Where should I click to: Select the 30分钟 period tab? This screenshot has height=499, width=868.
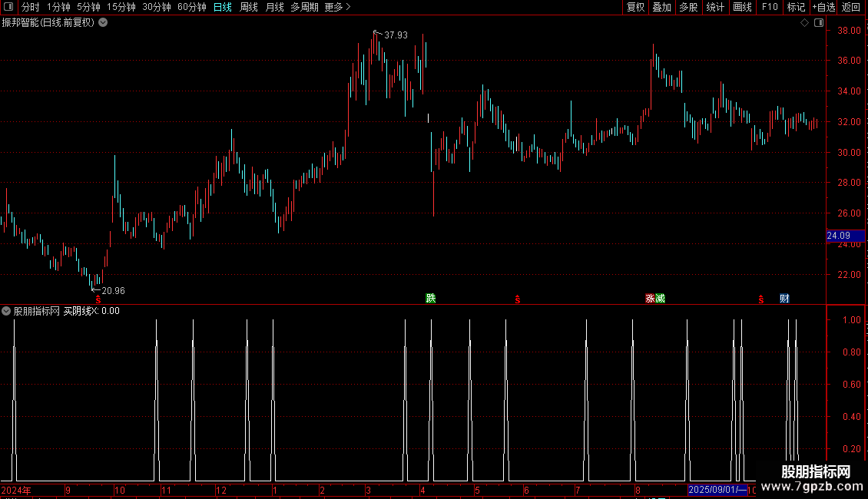point(157,7)
